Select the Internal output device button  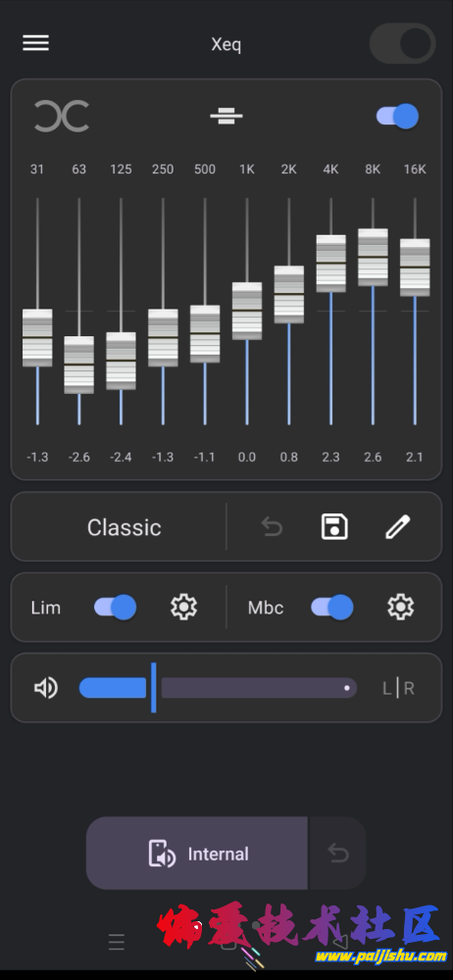[x=197, y=854]
